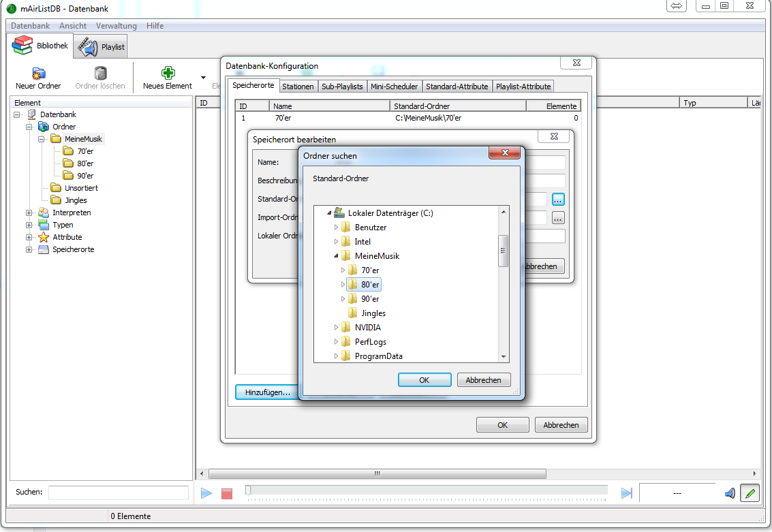Select the Jingles folder in browse dialog
Viewport: 772px width, 532px height.
pos(373,313)
